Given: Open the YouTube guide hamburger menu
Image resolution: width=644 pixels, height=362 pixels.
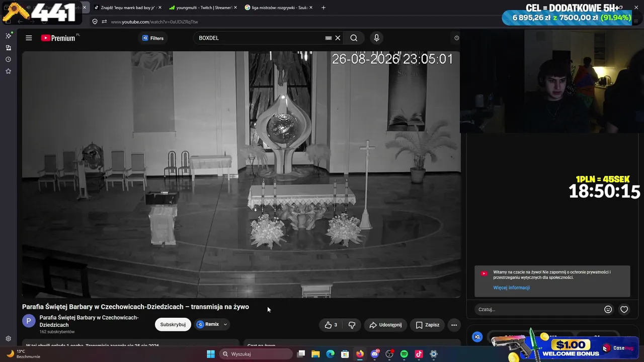Looking at the screenshot, I should tap(29, 38).
